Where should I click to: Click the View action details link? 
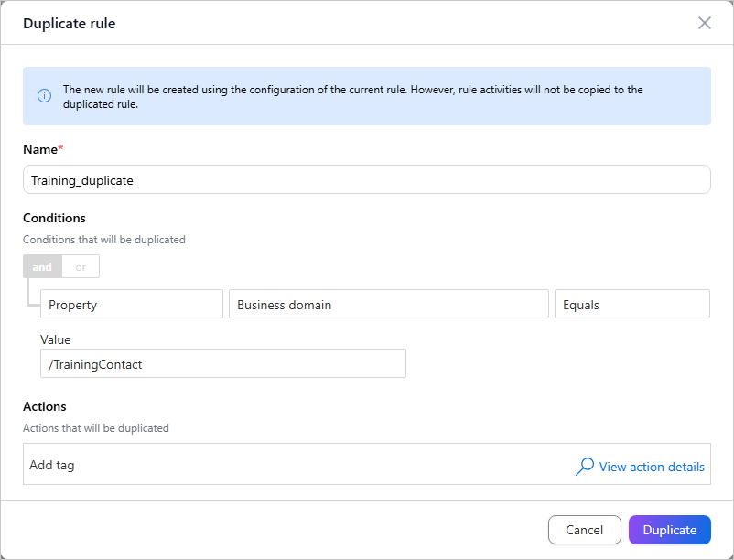coord(651,467)
